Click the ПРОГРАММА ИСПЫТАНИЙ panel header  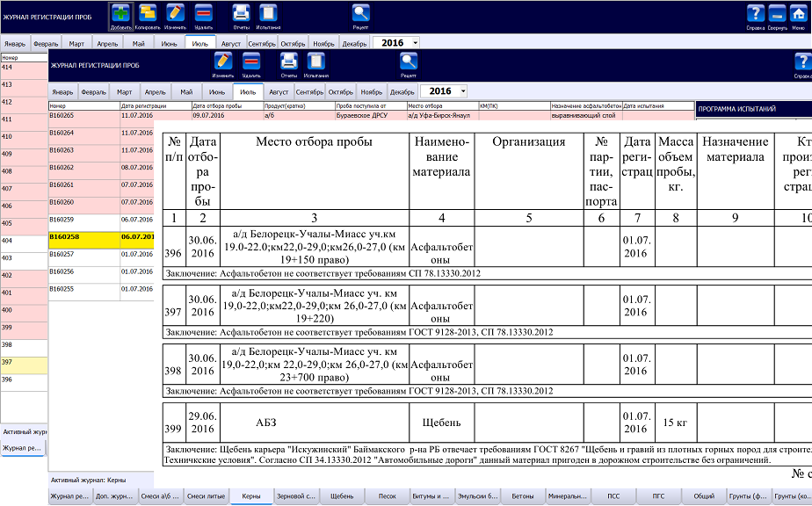tap(752, 109)
